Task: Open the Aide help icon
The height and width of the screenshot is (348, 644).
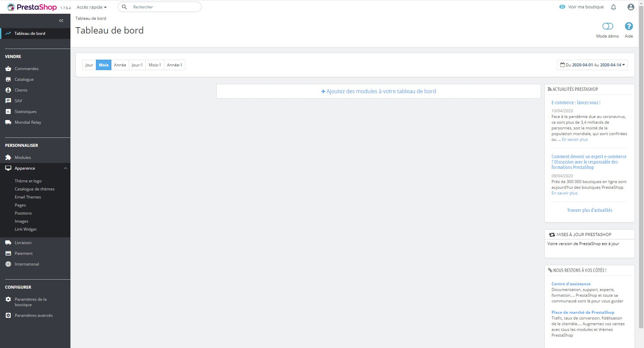Action: click(x=629, y=26)
